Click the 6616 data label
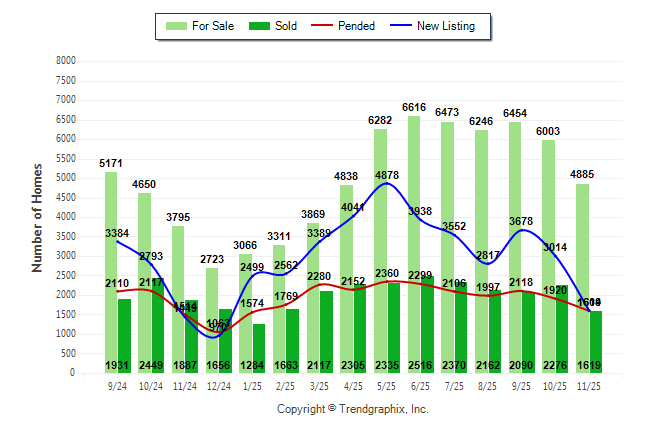 (414, 106)
